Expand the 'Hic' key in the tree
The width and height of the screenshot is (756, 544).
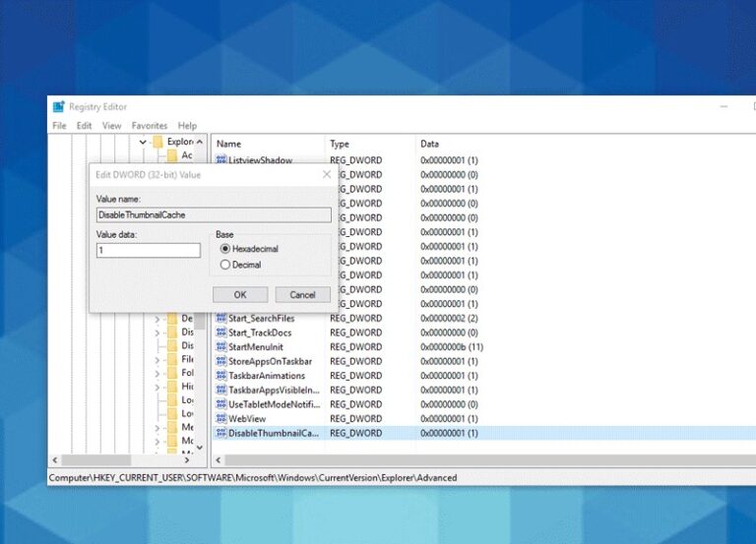click(157, 387)
